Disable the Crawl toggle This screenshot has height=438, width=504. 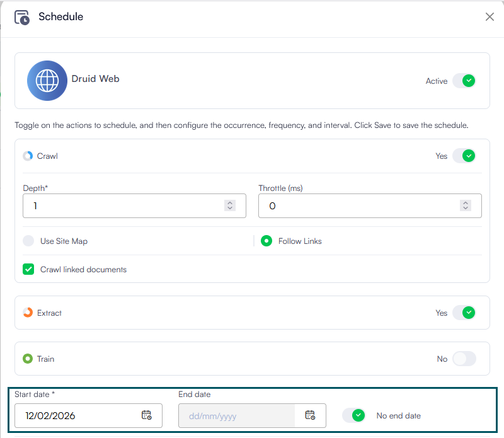[x=464, y=156]
